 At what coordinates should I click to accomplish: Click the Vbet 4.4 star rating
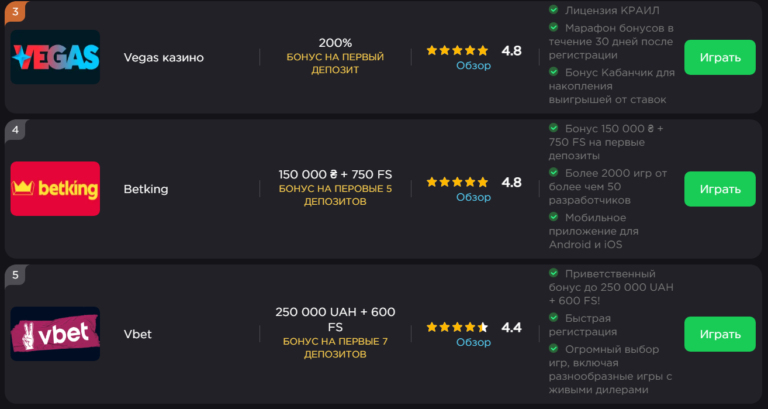coord(457,327)
